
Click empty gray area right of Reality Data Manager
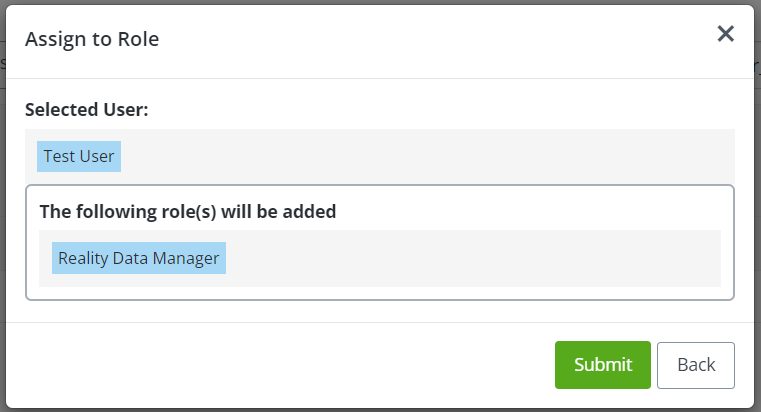470,258
